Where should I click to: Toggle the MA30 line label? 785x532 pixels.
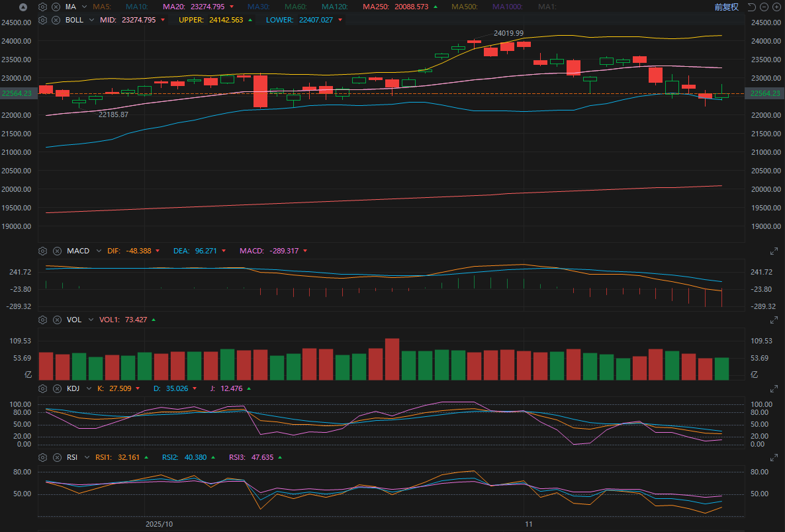click(258, 7)
